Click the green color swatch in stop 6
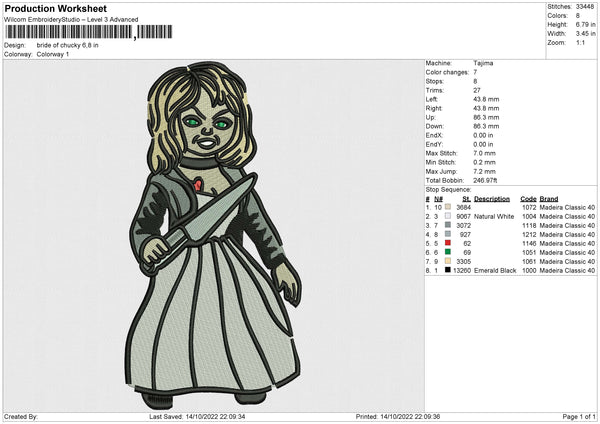Screen dimensions: 600x424 (448, 252)
